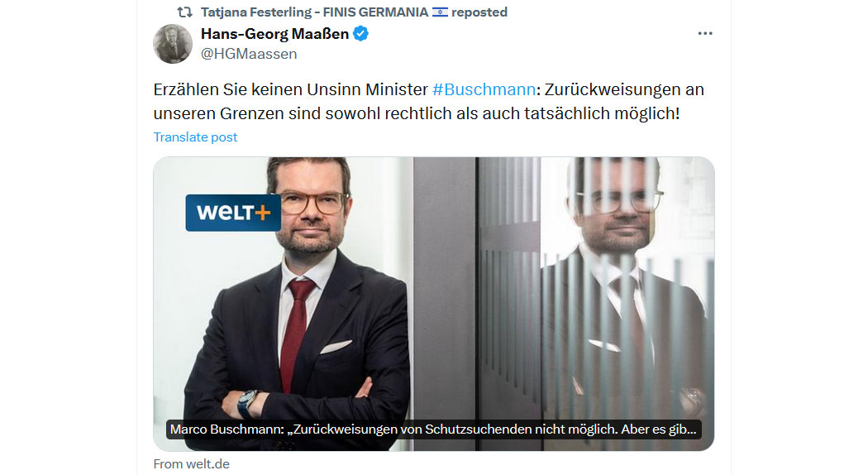Click the blue verified badge next to Maaßen
This screenshot has height=475, width=868.
361,34
